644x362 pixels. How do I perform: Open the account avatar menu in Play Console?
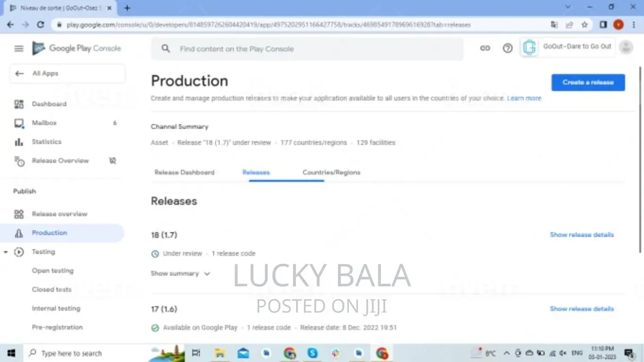click(626, 47)
